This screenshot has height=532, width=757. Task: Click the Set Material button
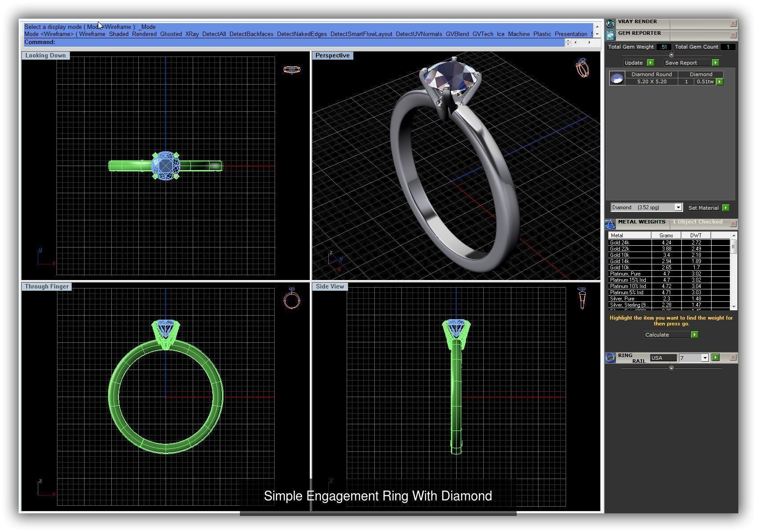pyautogui.click(x=704, y=208)
